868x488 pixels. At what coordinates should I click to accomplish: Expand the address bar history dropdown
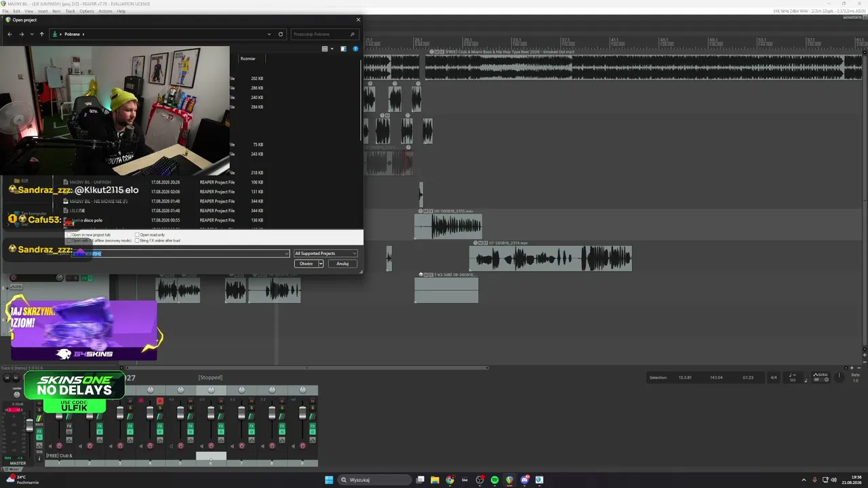click(x=270, y=34)
